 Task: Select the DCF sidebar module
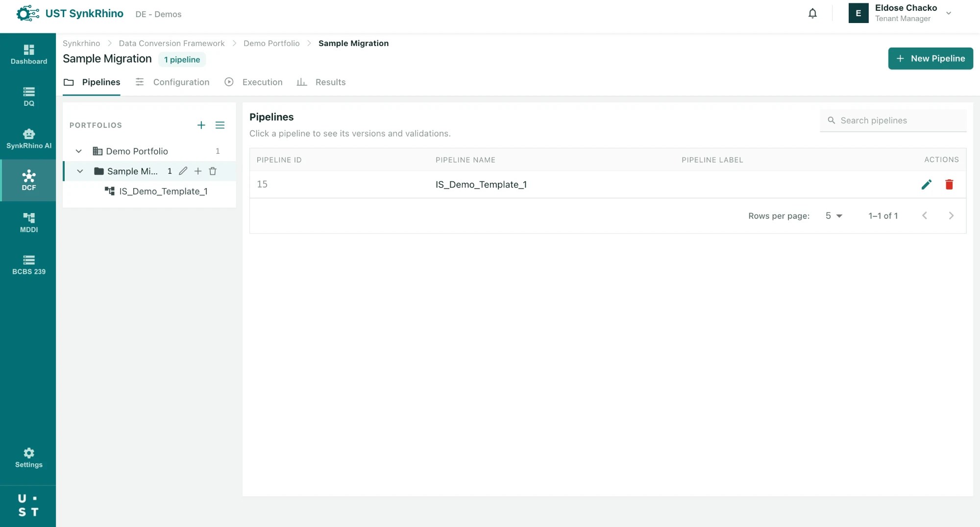point(28,181)
